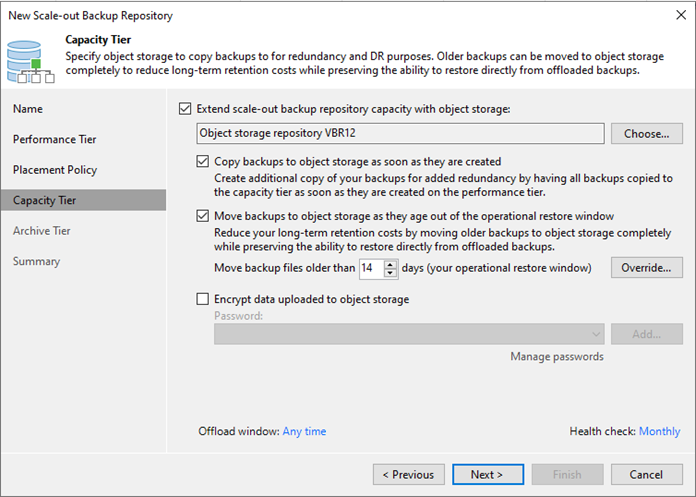The height and width of the screenshot is (497, 696).
Task: Click the Monthly health check link
Action: coord(659,431)
